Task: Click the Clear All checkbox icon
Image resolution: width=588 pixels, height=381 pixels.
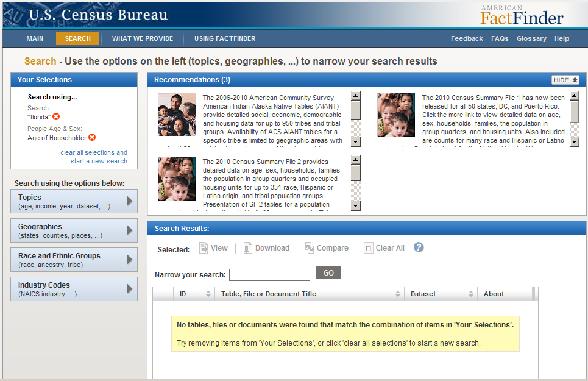Action: click(x=369, y=248)
